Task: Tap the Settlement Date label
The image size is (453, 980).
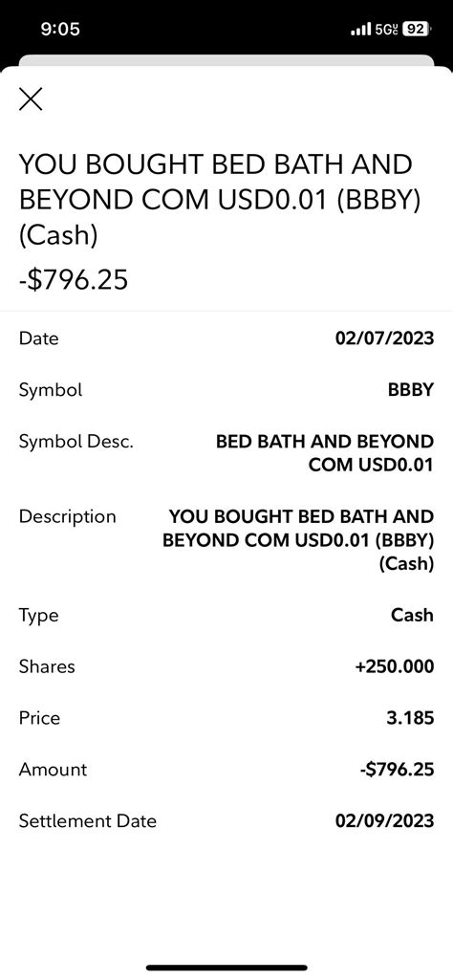Action: click(x=88, y=820)
